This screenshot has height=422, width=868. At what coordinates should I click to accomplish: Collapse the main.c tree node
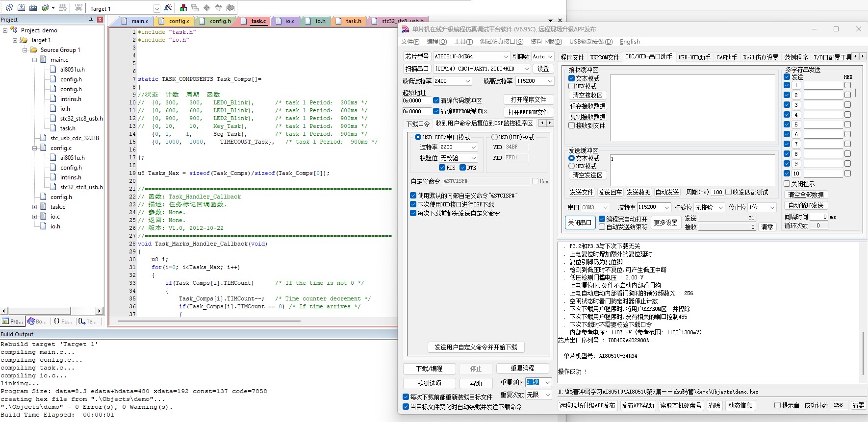click(35, 60)
